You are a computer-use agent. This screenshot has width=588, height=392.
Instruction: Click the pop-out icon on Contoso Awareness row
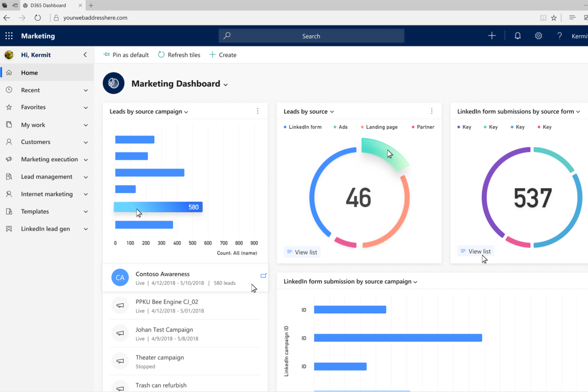[264, 275]
